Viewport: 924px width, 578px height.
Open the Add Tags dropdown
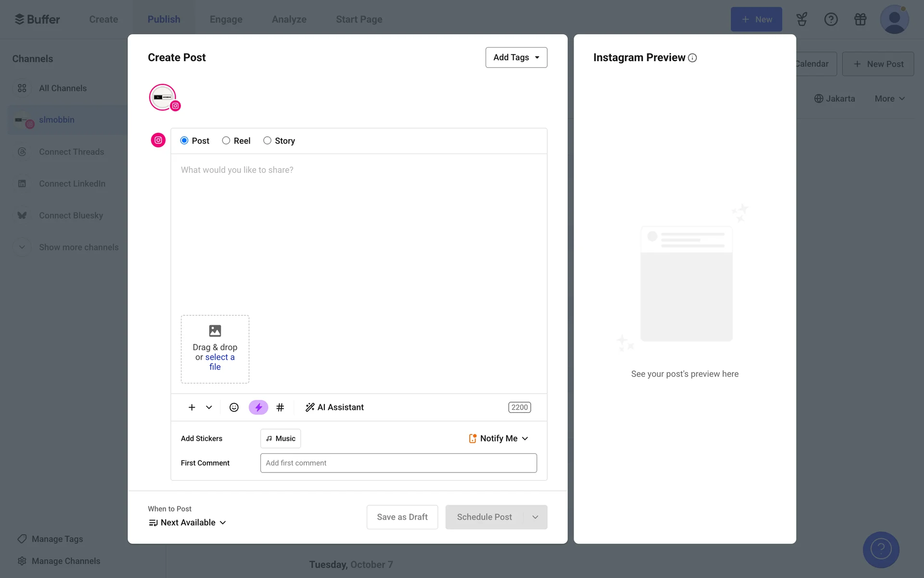tap(516, 57)
